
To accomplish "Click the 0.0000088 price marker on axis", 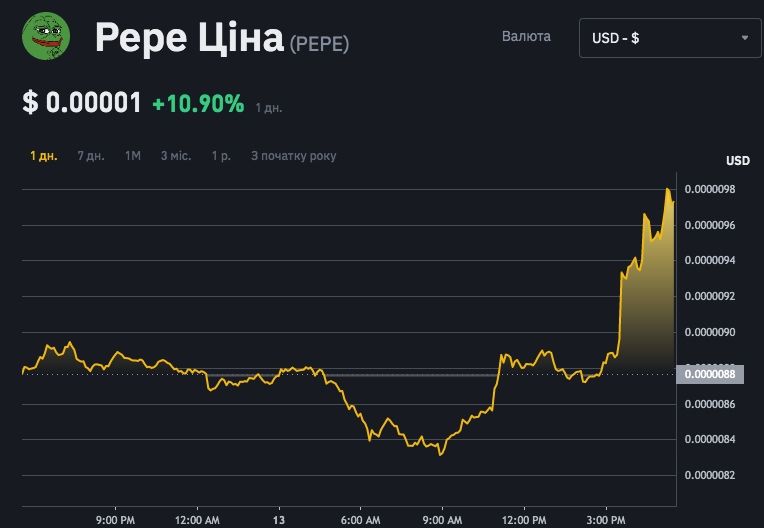I will click(711, 374).
